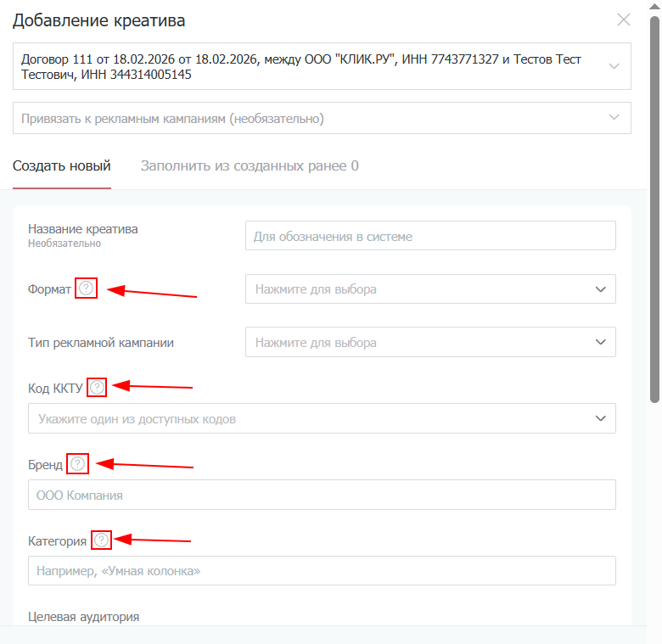This screenshot has height=644, width=662.
Task: Click the vertical scrollbar thumb
Action: click(654, 209)
